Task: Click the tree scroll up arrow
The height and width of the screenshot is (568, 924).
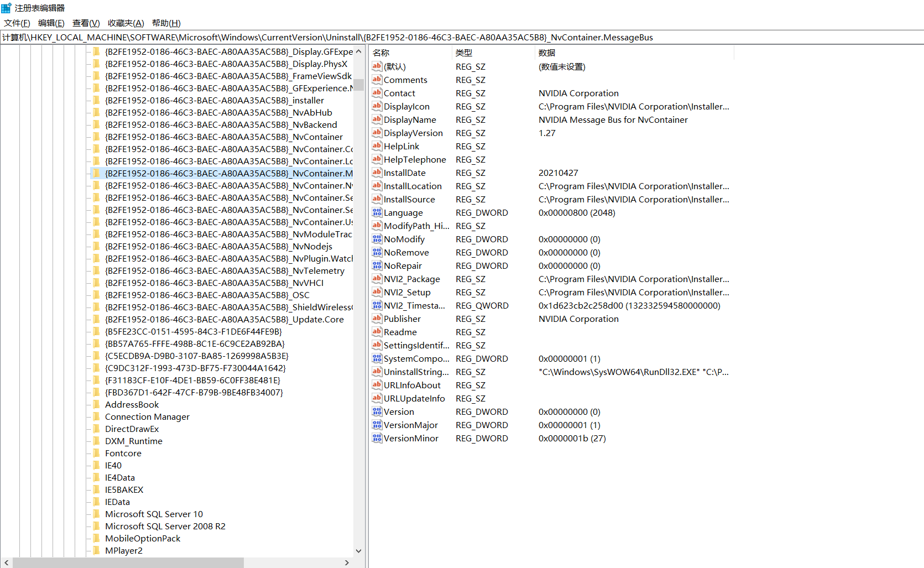Action: 358,51
